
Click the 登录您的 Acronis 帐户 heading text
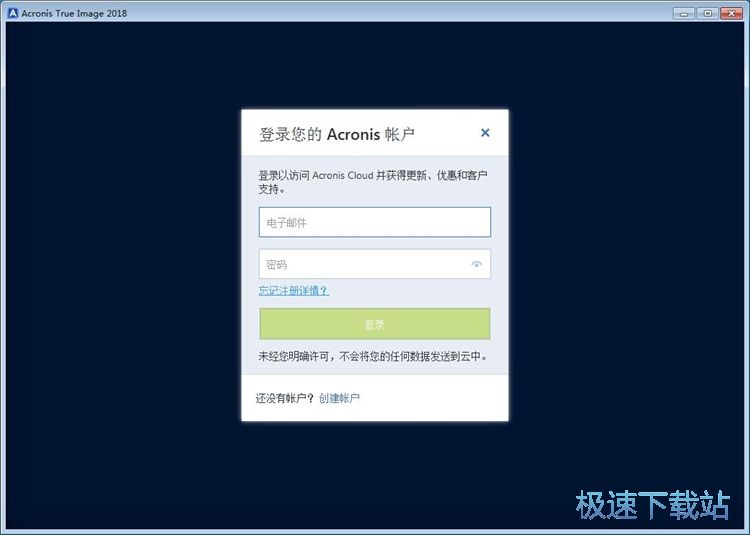point(337,134)
